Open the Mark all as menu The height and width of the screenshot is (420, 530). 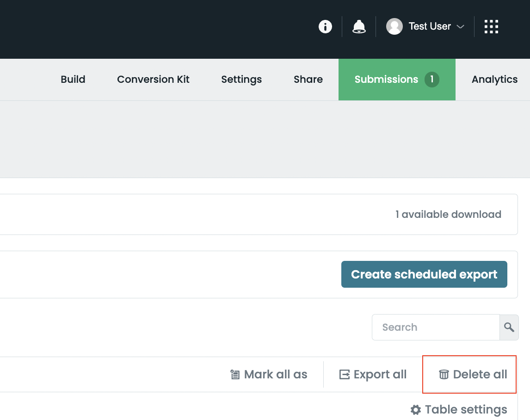point(269,375)
